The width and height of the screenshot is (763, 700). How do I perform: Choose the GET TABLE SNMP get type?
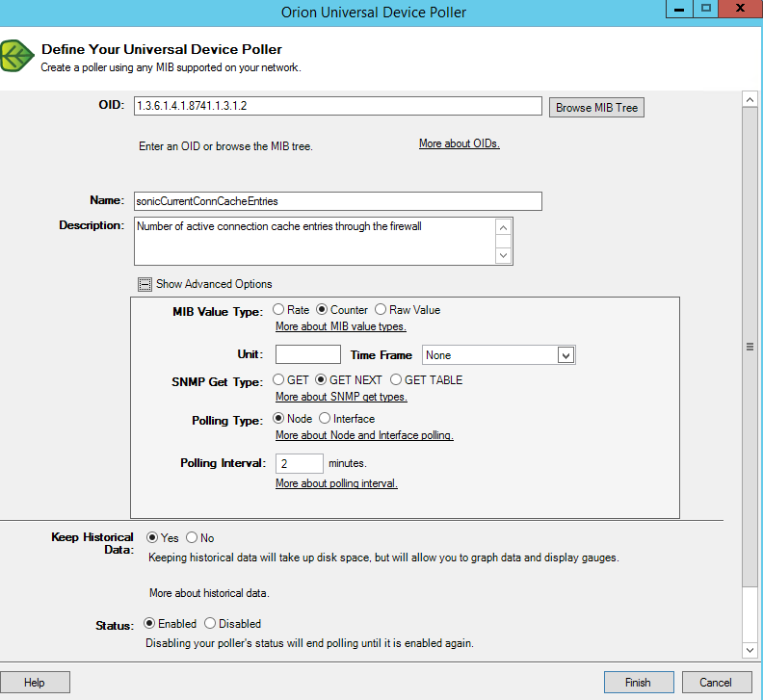[x=396, y=379]
